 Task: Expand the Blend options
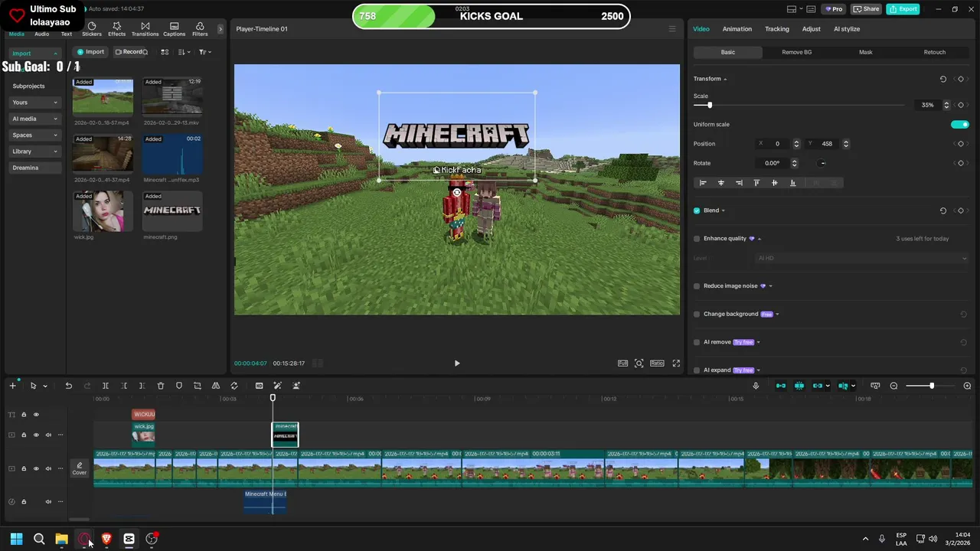[723, 210]
